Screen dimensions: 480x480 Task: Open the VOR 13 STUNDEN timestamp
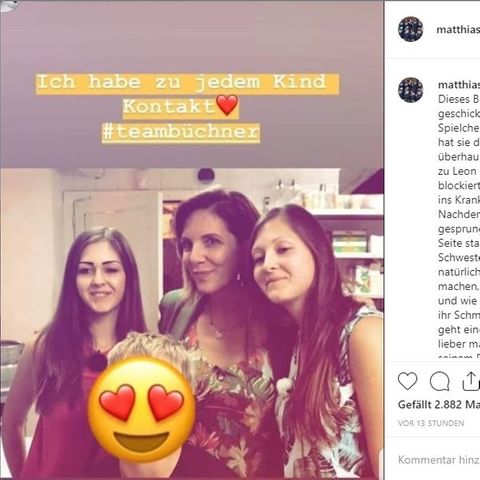point(431,423)
